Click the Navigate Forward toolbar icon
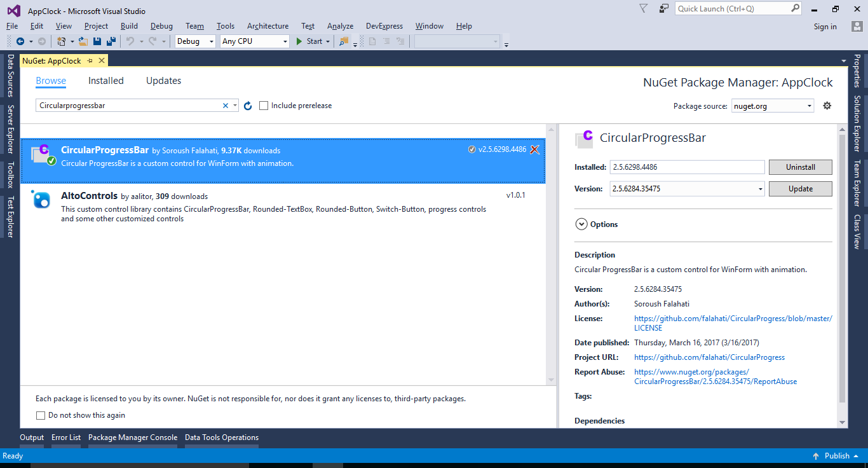 [x=42, y=41]
